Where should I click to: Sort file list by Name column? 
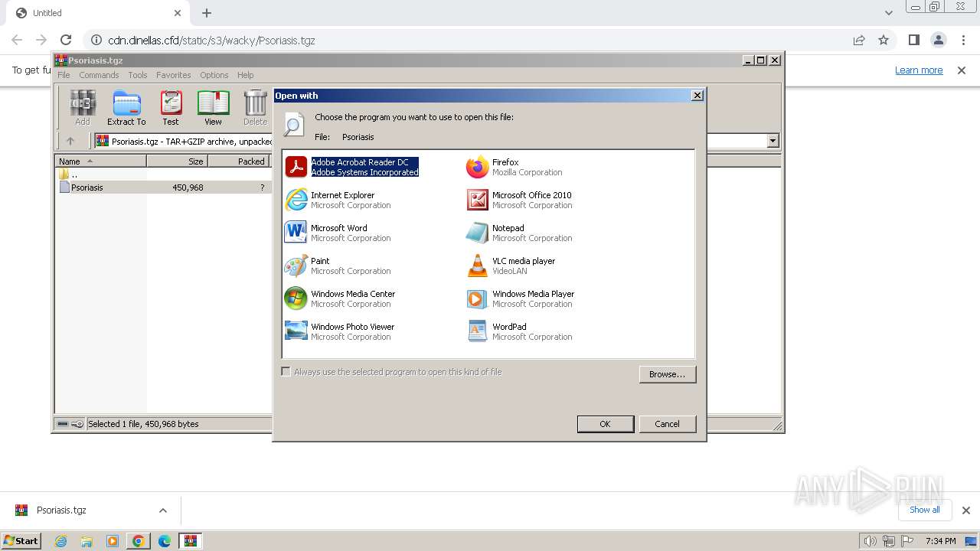click(x=100, y=161)
